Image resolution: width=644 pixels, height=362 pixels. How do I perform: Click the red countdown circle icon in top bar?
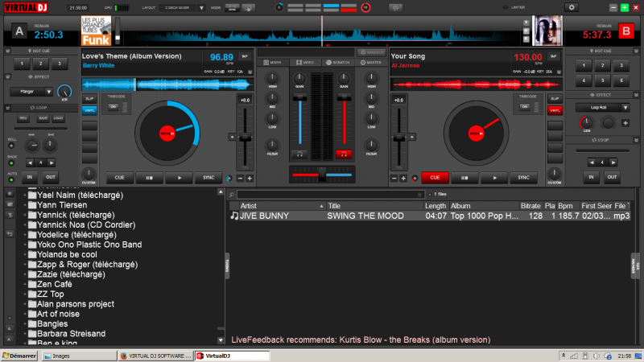tap(365, 7)
